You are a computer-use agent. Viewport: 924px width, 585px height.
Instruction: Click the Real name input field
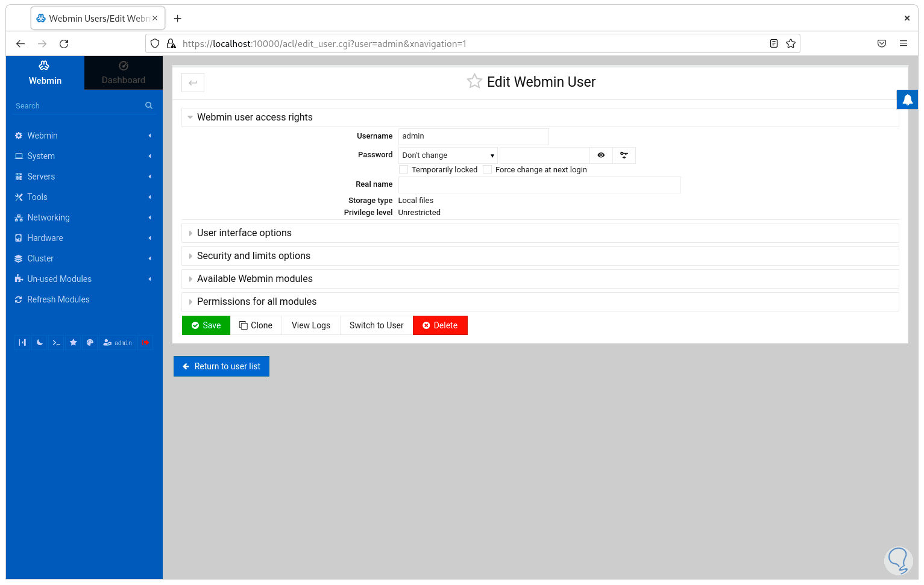539,185
